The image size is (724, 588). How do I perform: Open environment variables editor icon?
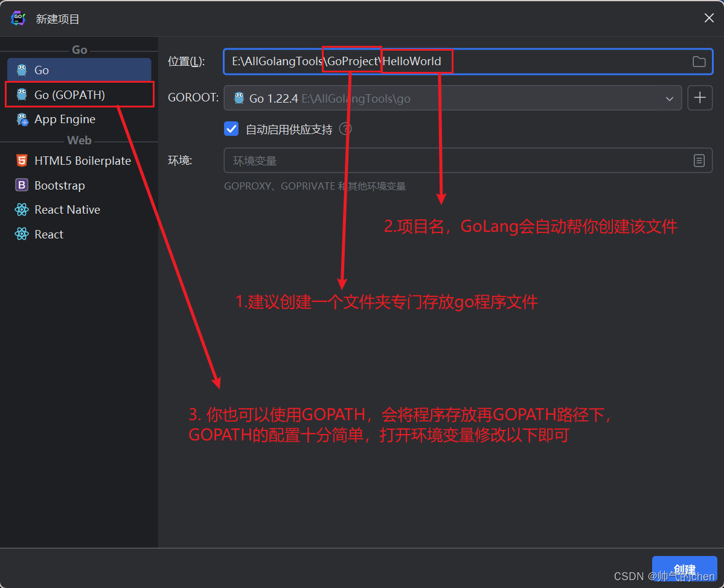point(699,161)
